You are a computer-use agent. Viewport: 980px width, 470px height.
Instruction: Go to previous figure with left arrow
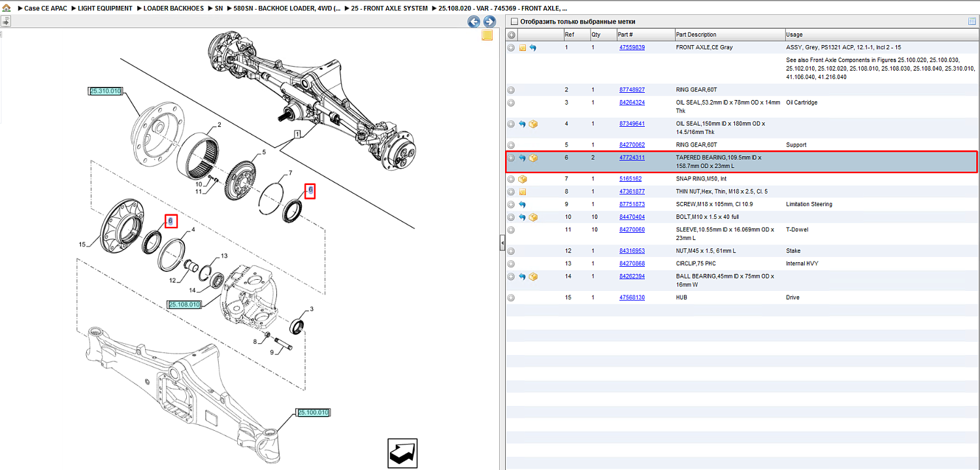tap(474, 22)
